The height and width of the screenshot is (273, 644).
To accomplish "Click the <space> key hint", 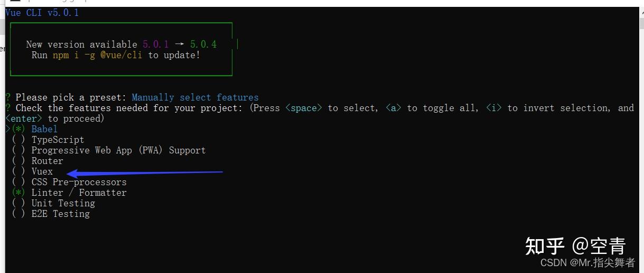I will [304, 108].
